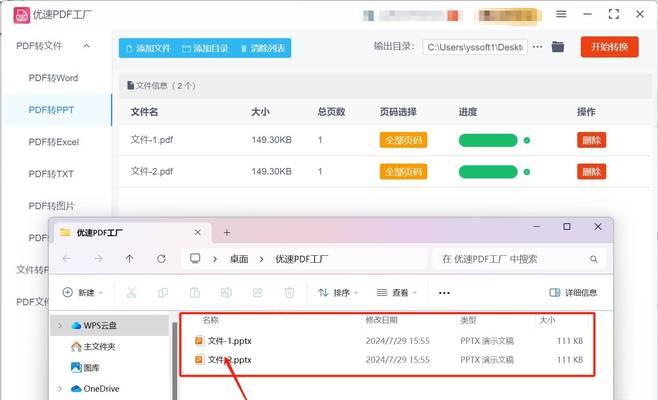This screenshot has width=658, height=400.
Task: Open the Explorer more options ellipsis
Action: coord(444,293)
